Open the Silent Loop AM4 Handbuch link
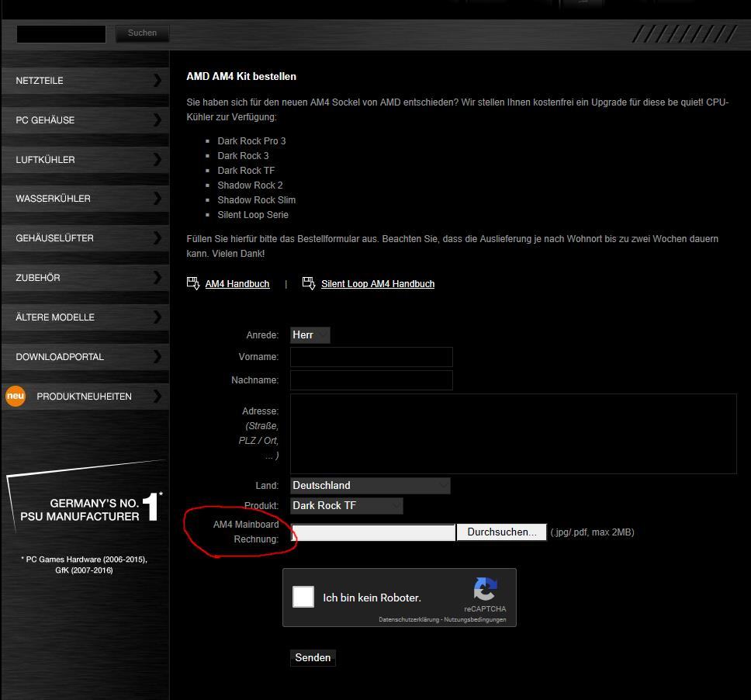 click(378, 283)
